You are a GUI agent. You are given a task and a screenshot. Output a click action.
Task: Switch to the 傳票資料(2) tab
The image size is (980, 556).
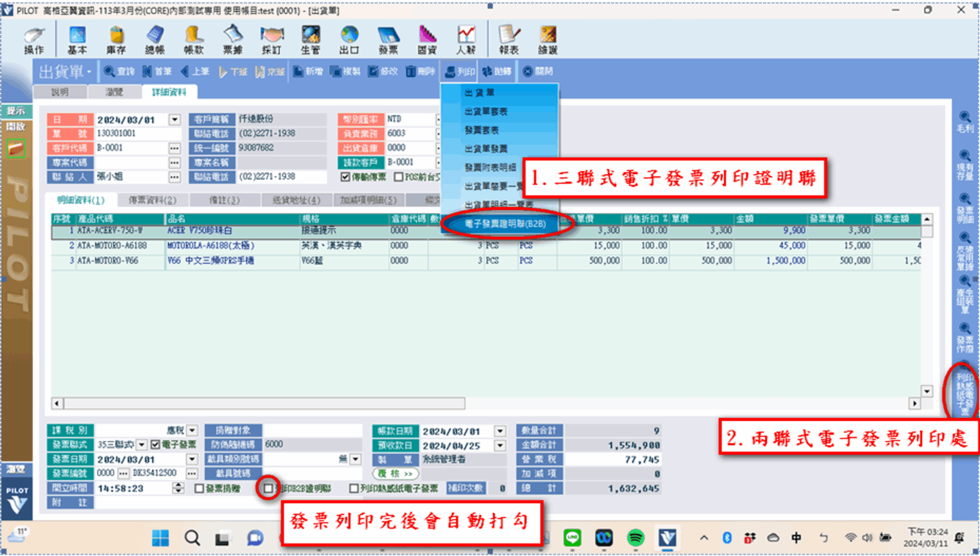tap(152, 200)
